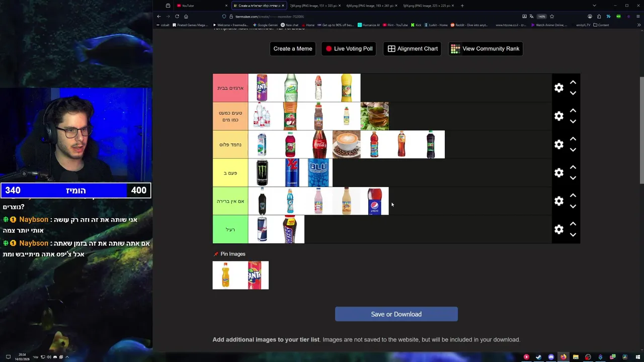Click Create a Meme button
The image size is (644, 362).
coord(293,49)
